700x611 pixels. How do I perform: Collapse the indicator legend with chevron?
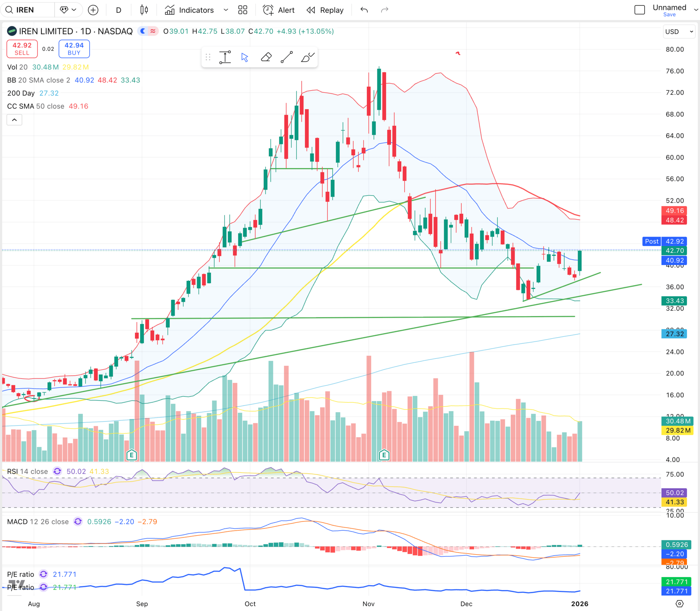click(14, 120)
